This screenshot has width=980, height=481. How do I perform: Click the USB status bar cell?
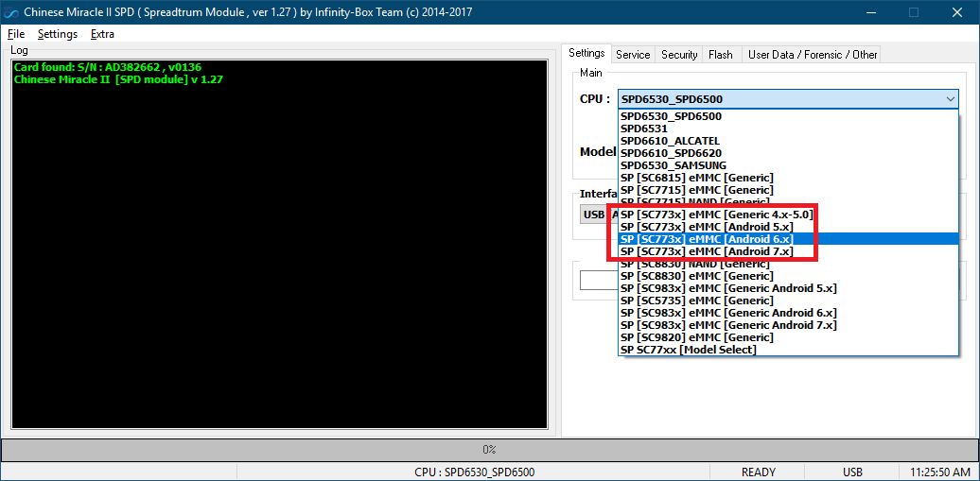click(x=852, y=472)
